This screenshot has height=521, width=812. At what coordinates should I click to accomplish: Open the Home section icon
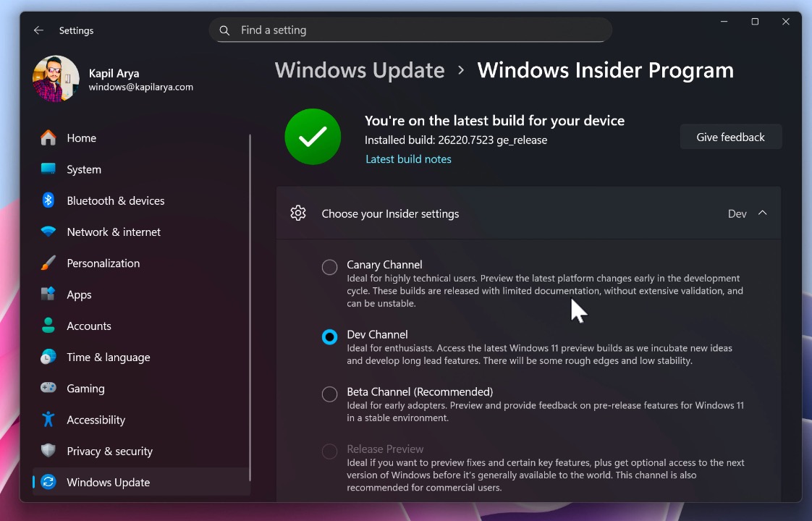click(48, 137)
